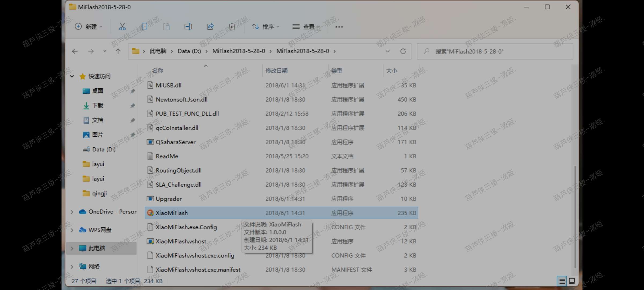Select 文档 in quick access
Screen dimensions: 644x290
coord(97,120)
